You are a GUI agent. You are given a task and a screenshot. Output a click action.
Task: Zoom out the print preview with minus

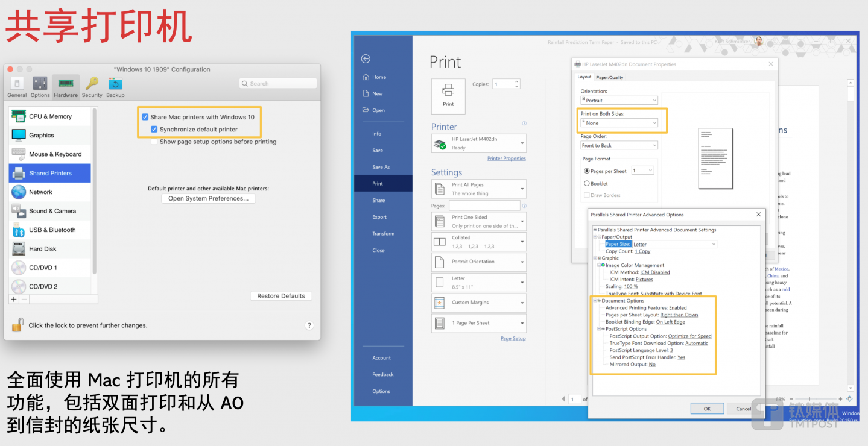point(792,399)
